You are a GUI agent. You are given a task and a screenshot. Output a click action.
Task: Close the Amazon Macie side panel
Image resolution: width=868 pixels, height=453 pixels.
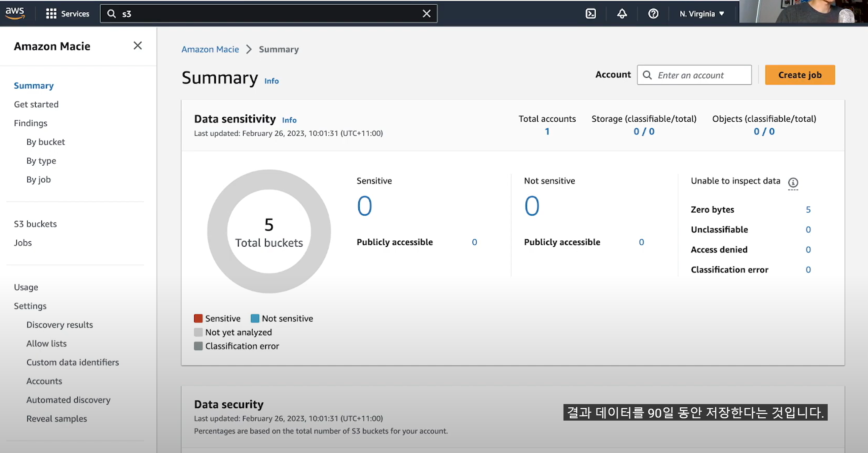137,46
